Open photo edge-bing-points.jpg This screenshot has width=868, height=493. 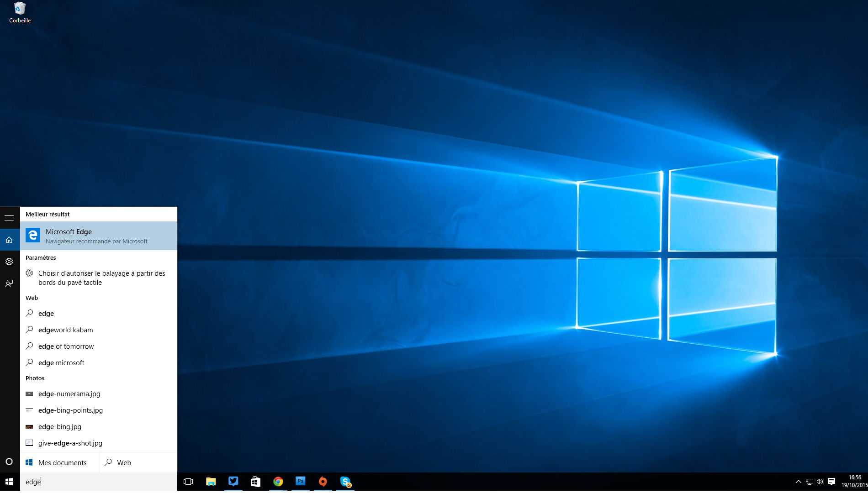[x=99, y=410]
